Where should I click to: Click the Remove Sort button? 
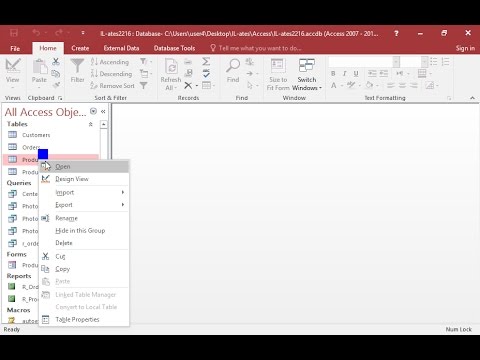(x=112, y=86)
